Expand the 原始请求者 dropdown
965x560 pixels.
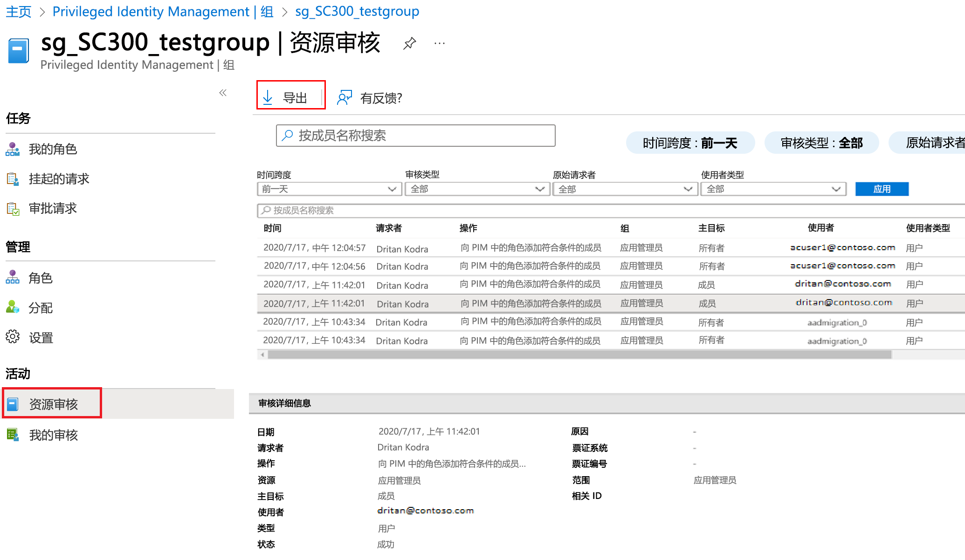pyautogui.click(x=625, y=189)
